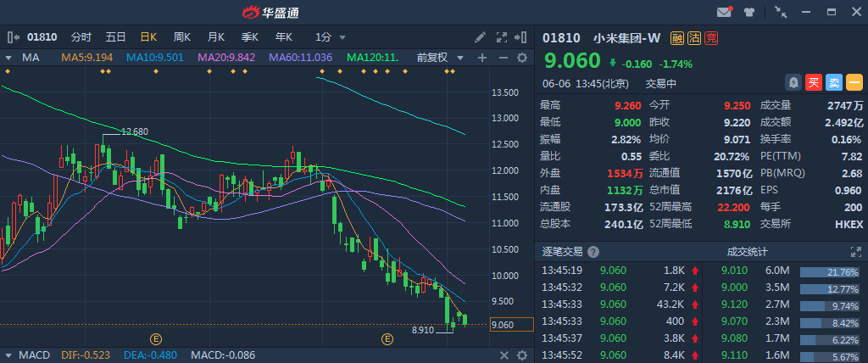Open the skin theme shirt icon

(x=749, y=12)
